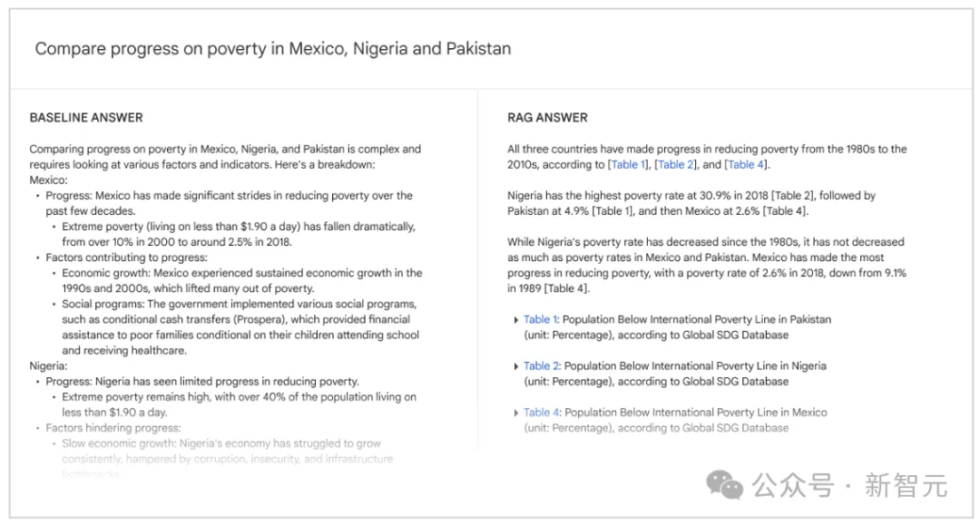Click Table 4 link for Mexico poverty data
Image resolution: width=980 pixels, height=525 pixels.
tap(541, 413)
